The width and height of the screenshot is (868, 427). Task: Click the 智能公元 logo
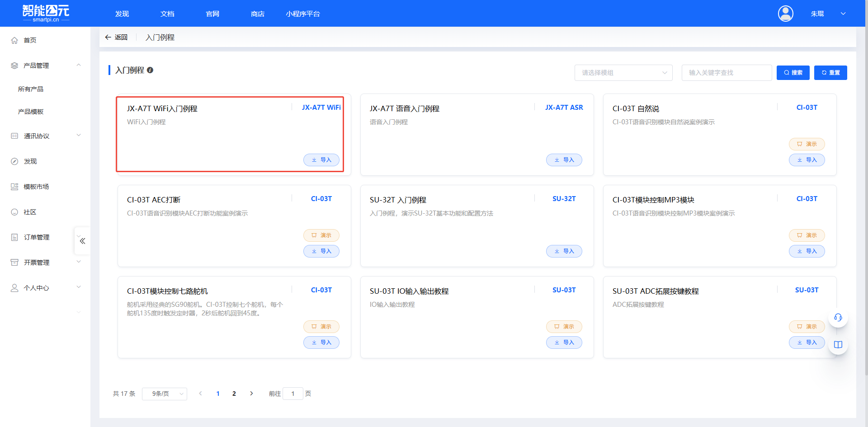click(x=44, y=13)
